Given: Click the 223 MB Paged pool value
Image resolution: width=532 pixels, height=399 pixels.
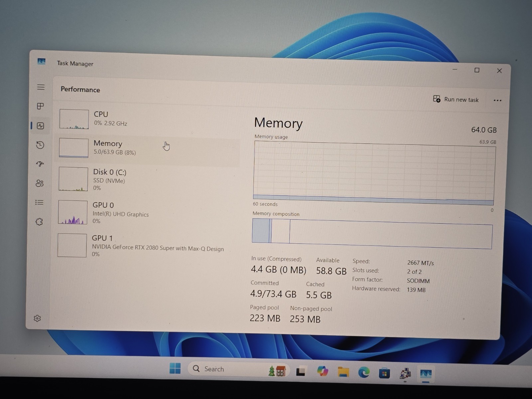Looking at the screenshot, I should (x=265, y=318).
